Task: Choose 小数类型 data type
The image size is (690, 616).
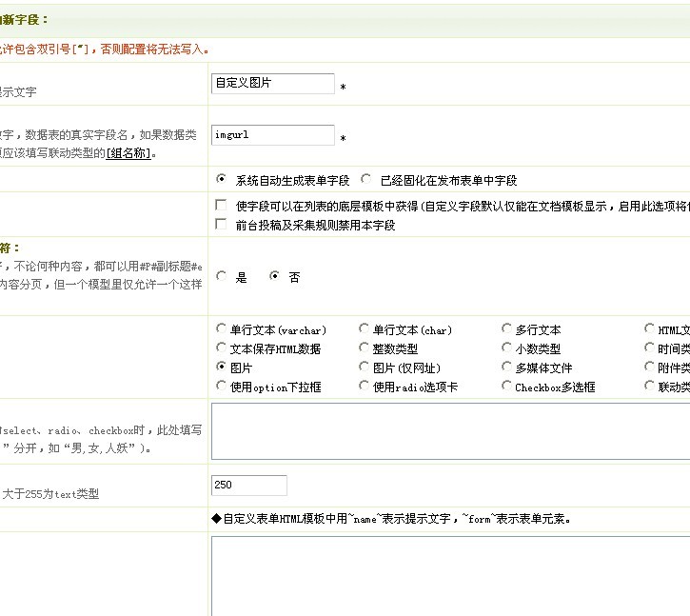Action: tap(506, 348)
